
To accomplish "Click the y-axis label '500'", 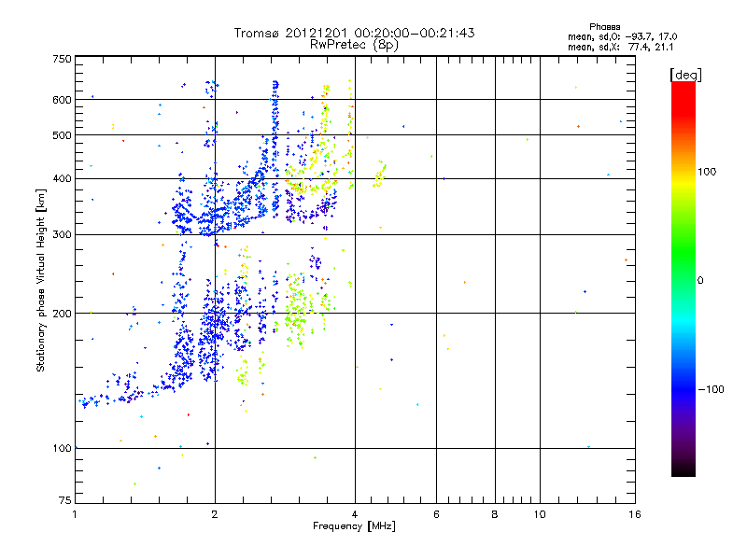I will tap(62, 135).
